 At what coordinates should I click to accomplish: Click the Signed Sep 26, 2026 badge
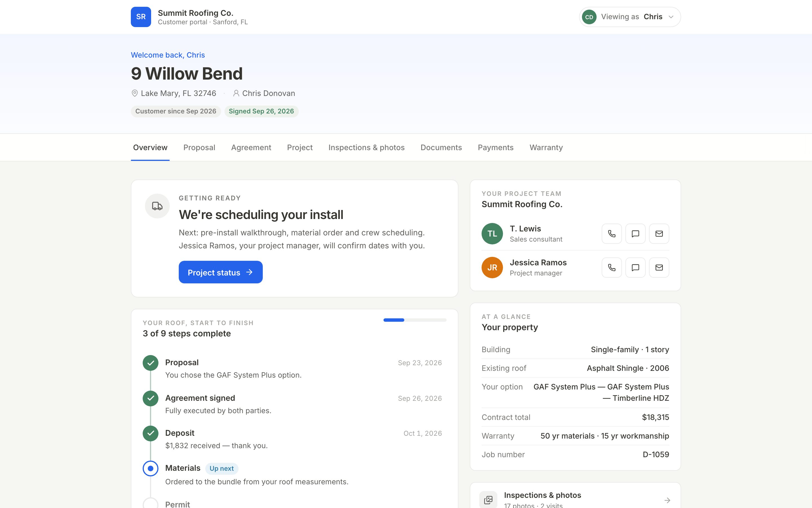(261, 111)
